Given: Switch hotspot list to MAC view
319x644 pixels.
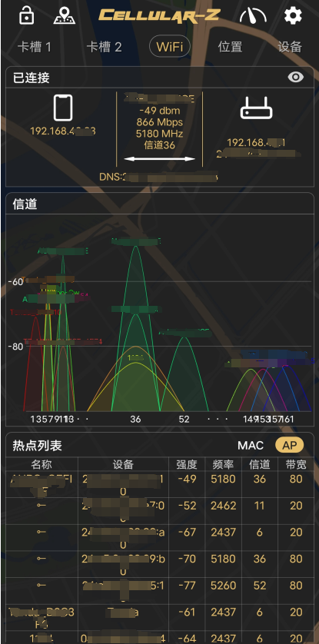Looking at the screenshot, I should [251, 445].
